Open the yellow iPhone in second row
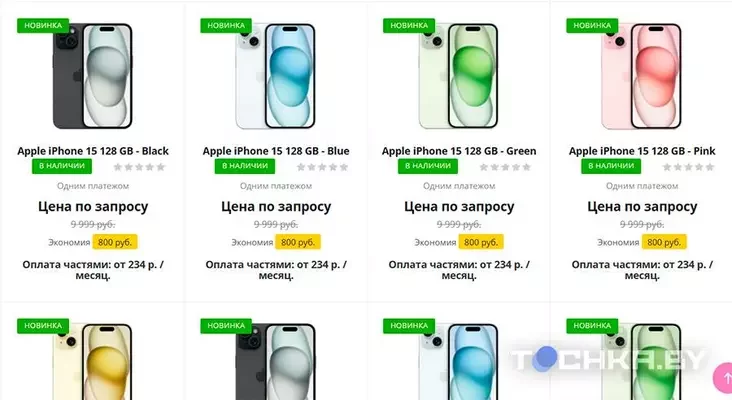 click(x=92, y=362)
